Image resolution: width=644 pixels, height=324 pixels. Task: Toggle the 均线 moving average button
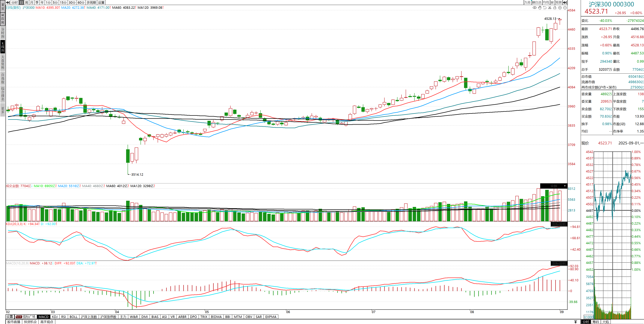[546, 2]
